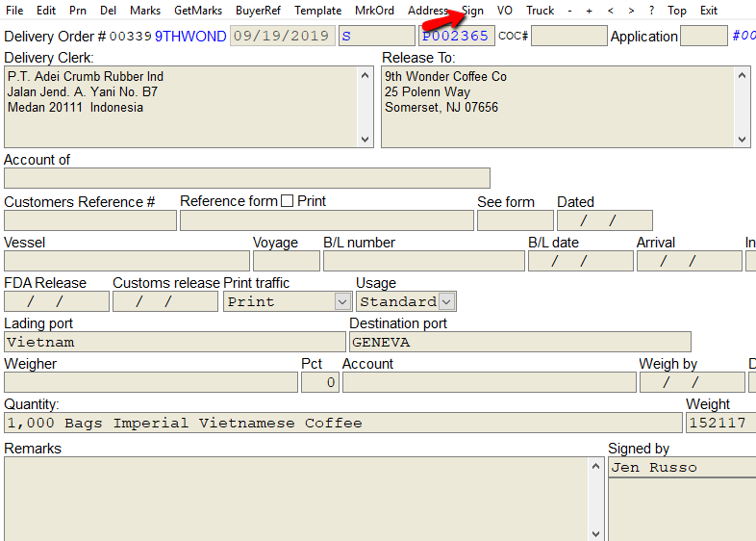Go to previous record with < menu
The height and width of the screenshot is (541, 756).
(611, 11)
